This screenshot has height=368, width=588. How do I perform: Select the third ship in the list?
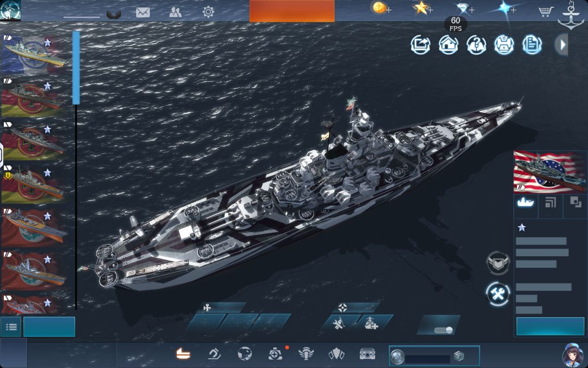tap(34, 141)
